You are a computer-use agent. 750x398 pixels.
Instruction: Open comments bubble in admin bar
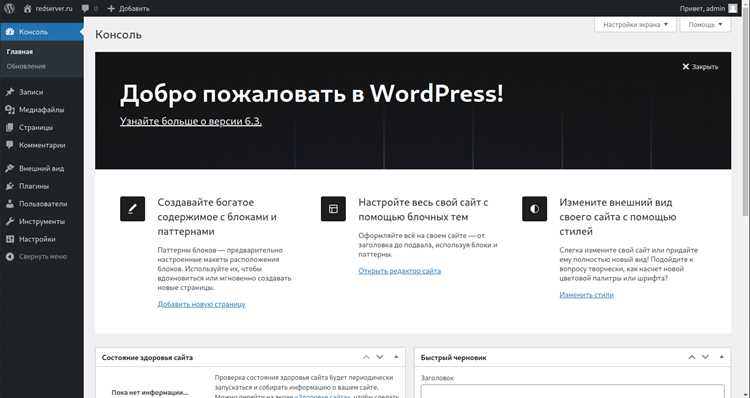tap(85, 9)
